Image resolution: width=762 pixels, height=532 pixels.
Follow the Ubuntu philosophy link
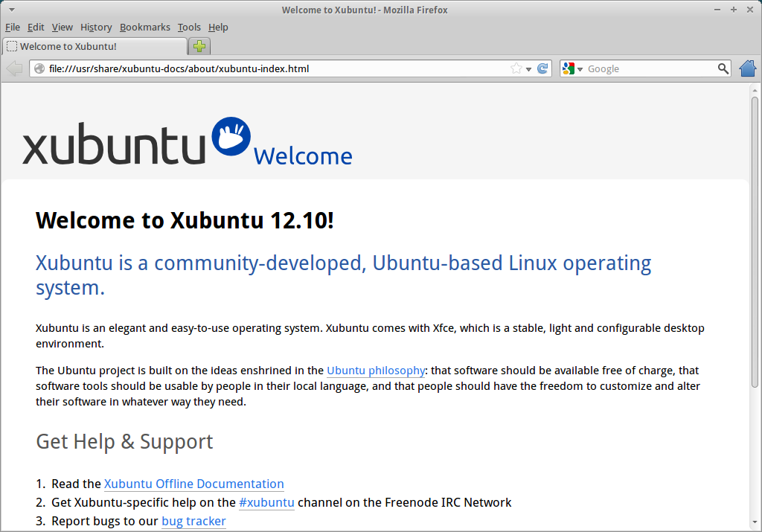(x=376, y=370)
